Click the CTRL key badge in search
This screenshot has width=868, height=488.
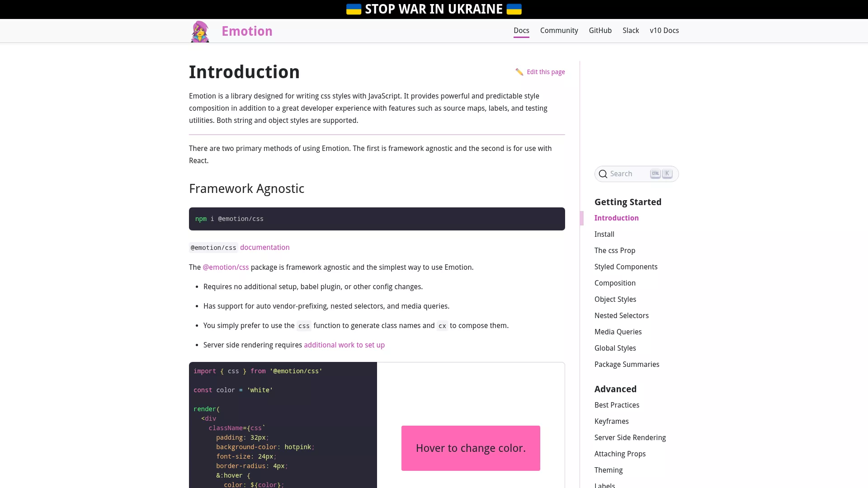pyautogui.click(x=656, y=174)
